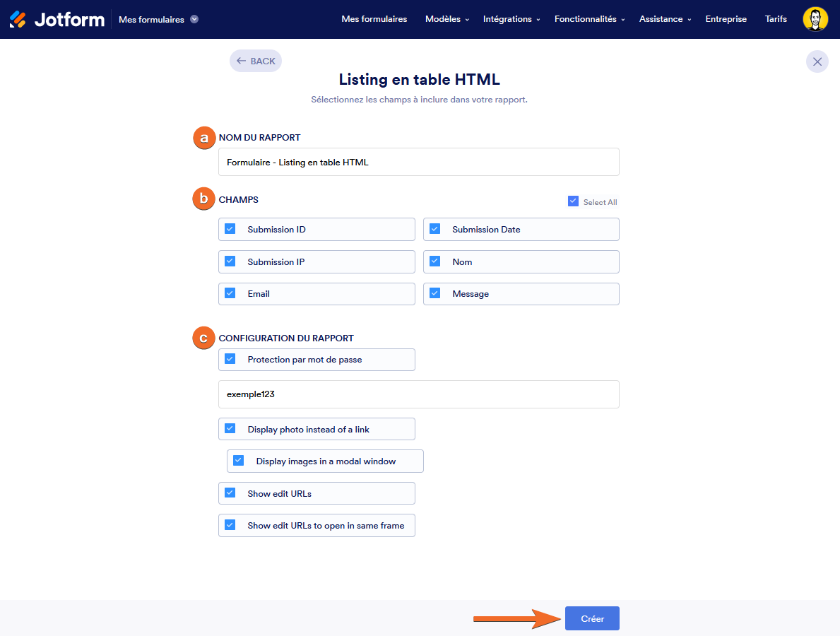Expand the Mes formulaires dropdown chevron
Viewport: 840px width, 636px height.
(194, 19)
